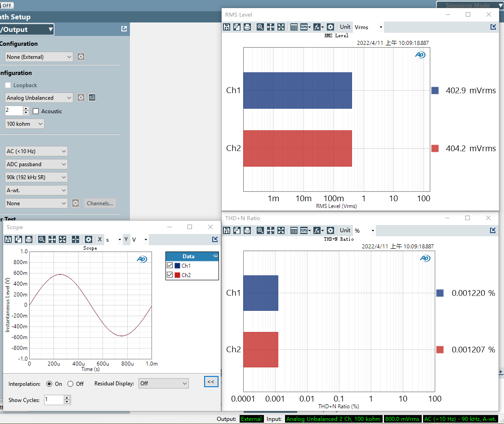The height and width of the screenshot is (424, 504).
Task: Open the Analog Unbalanced connector dropdown
Action: tap(39, 98)
